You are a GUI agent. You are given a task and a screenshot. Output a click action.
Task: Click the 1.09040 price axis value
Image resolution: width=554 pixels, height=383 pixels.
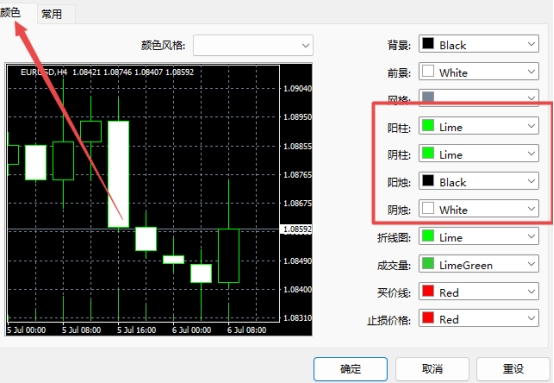tap(297, 88)
